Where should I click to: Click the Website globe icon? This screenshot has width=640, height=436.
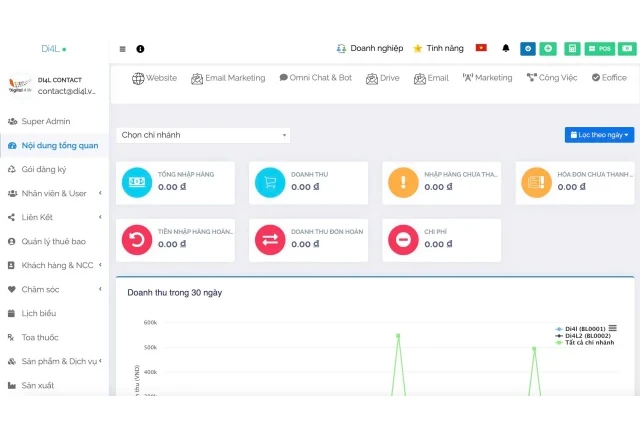pyautogui.click(x=138, y=78)
